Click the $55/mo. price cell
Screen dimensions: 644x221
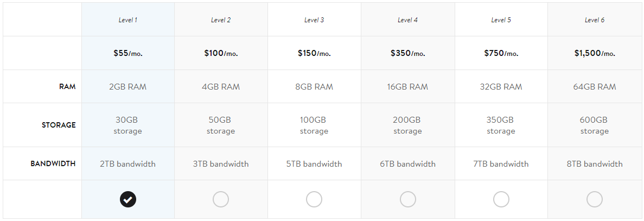point(128,53)
